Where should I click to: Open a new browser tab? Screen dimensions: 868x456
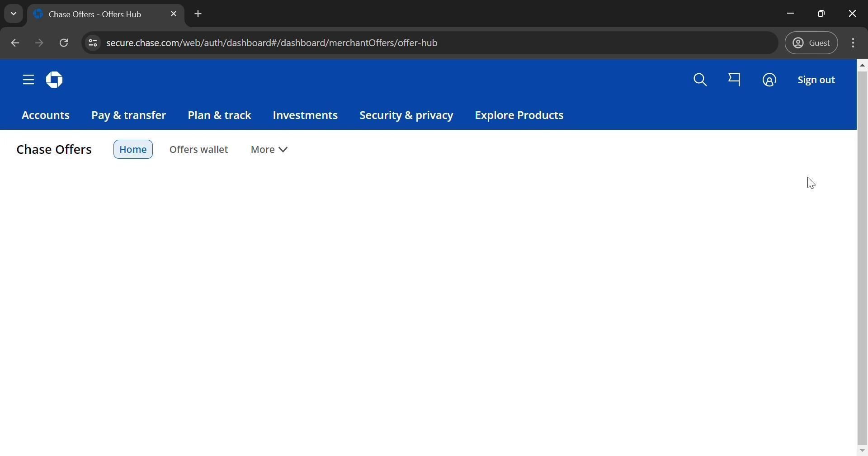point(198,14)
